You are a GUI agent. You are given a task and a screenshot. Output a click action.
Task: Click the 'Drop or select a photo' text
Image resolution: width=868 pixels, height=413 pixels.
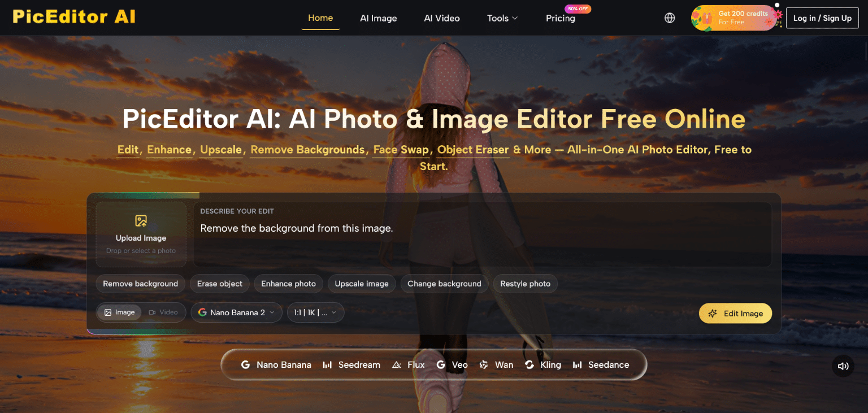pos(141,251)
